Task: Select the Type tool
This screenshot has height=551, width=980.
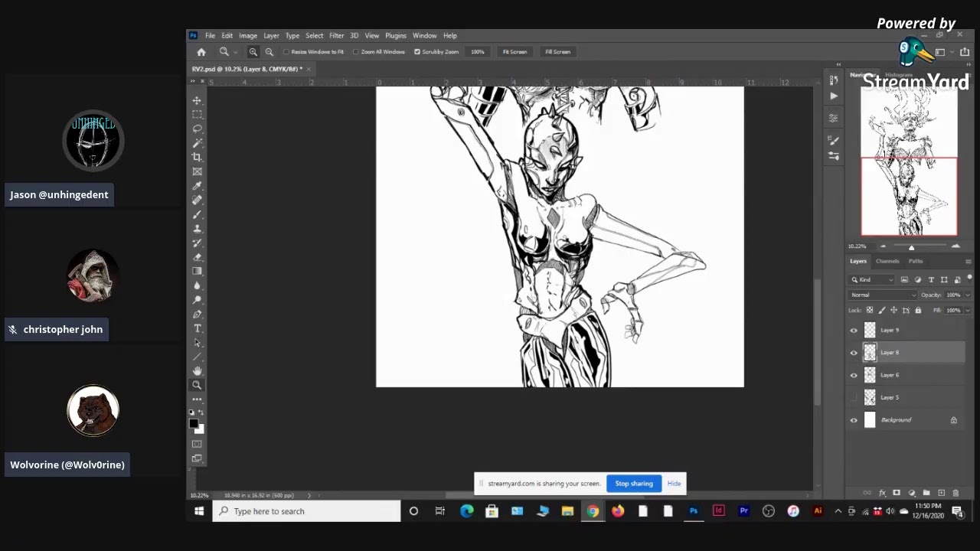Action: (x=197, y=328)
